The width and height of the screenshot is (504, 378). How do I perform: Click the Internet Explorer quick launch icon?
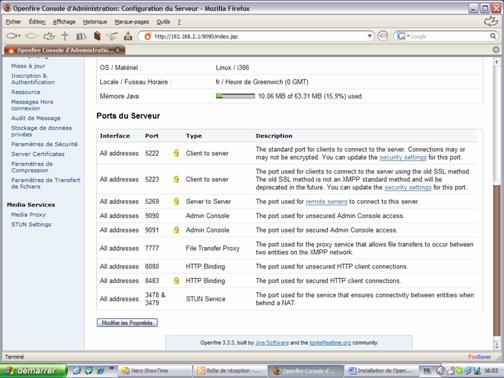(x=100, y=370)
